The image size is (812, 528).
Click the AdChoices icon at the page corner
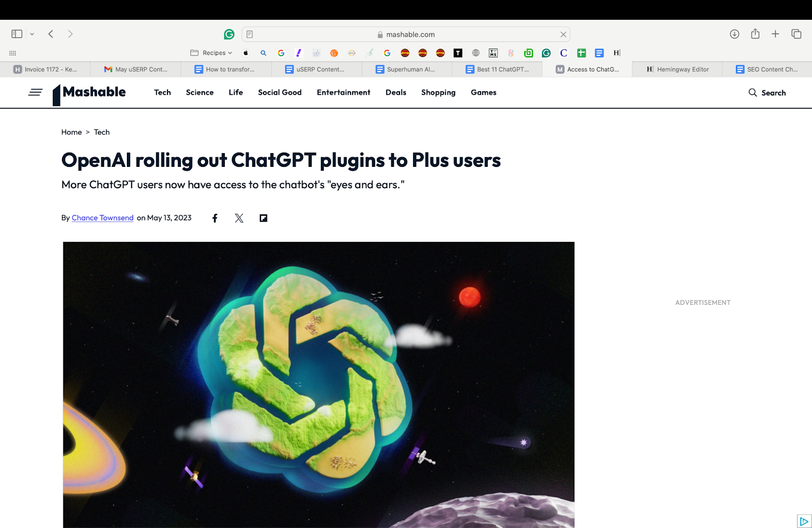click(804, 521)
